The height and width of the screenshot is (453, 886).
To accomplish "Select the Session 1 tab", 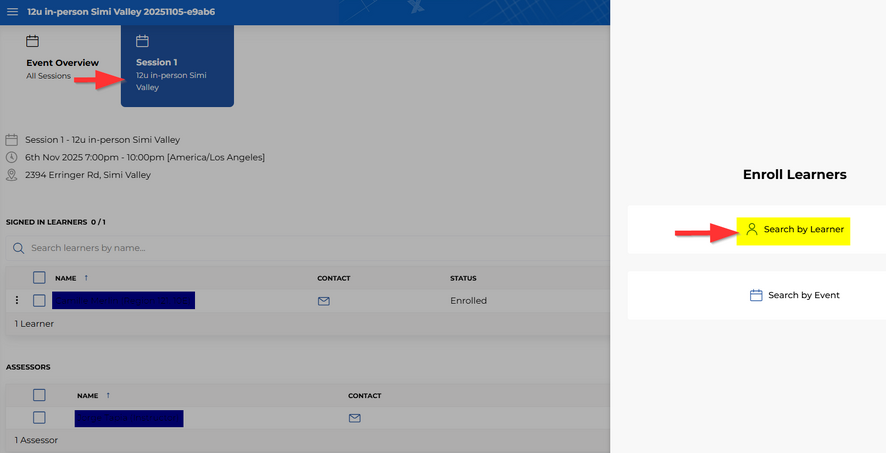I will point(176,67).
